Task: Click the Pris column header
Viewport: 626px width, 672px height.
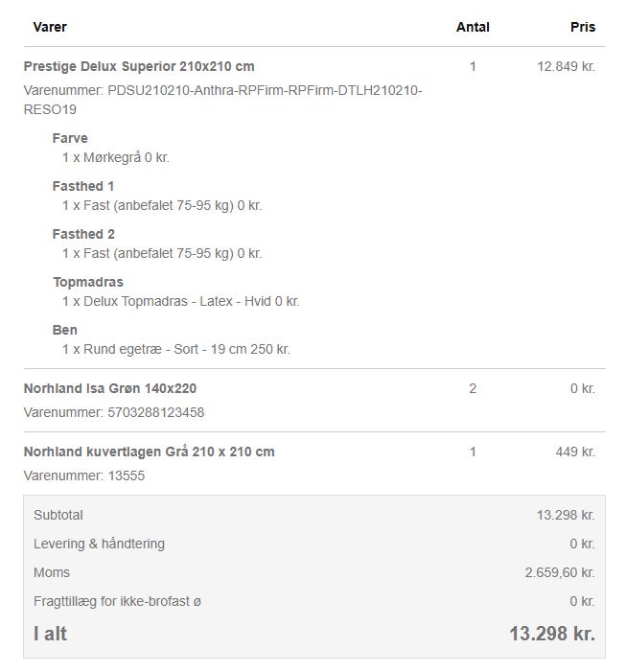Action: click(x=583, y=27)
